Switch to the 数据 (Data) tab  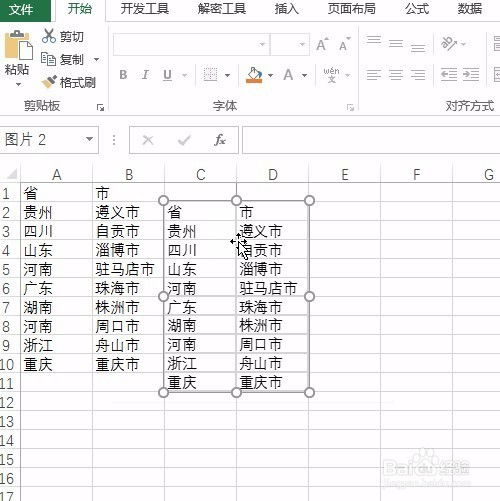click(x=470, y=9)
